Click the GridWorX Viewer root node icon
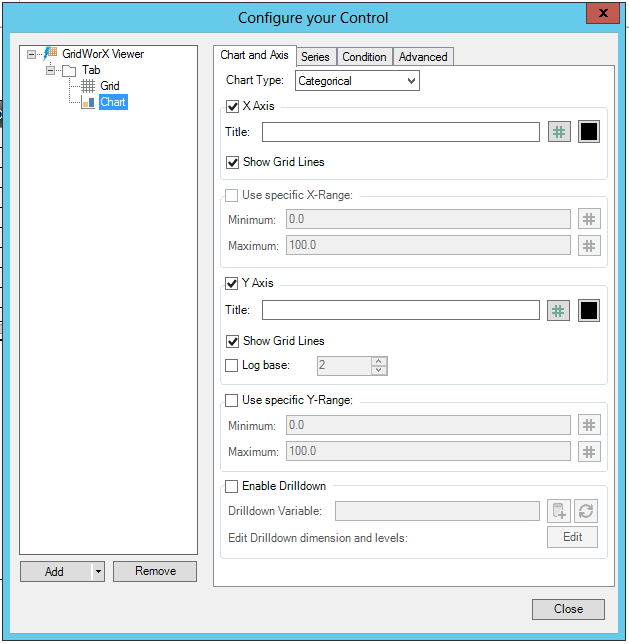629x644 pixels. coord(50,54)
